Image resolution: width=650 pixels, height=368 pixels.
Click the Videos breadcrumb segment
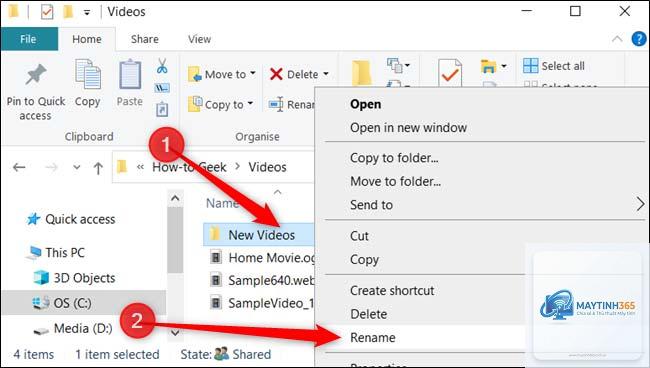tap(267, 167)
